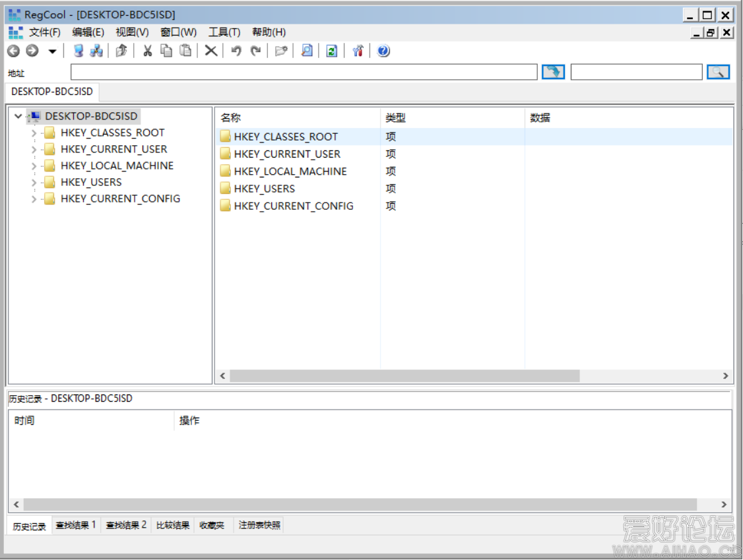Expand HKEY_LOCAL_MACHINE in the tree
The image size is (743, 560).
pos(34,166)
